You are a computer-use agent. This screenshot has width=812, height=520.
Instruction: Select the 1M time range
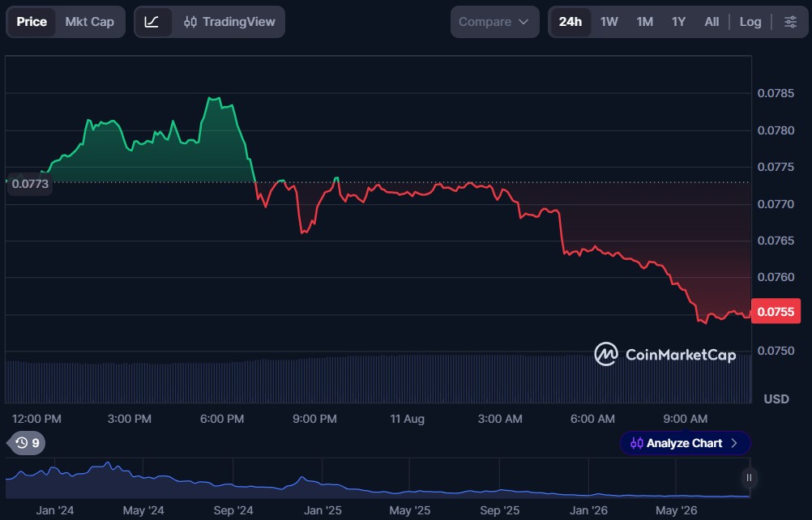coord(645,22)
